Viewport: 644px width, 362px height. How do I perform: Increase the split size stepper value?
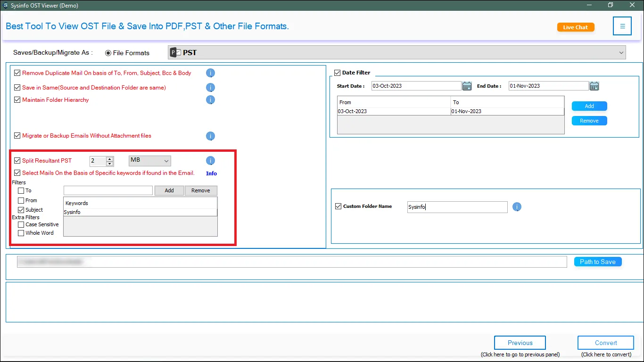click(x=110, y=159)
